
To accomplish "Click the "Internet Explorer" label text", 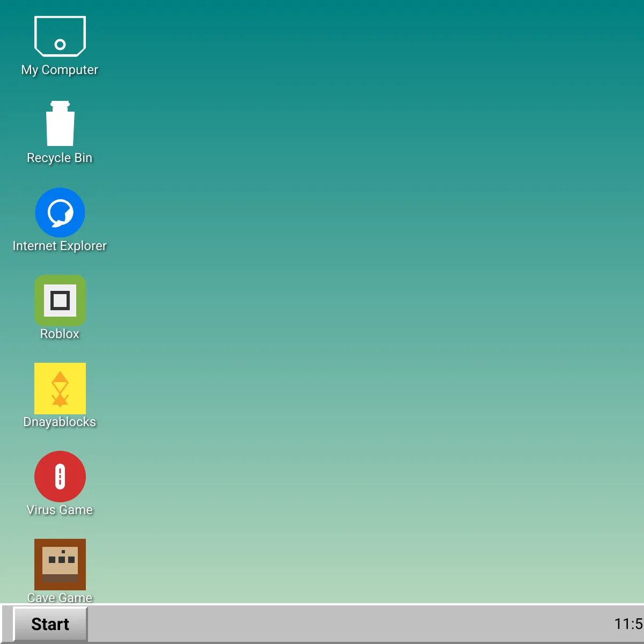I will (x=60, y=246).
